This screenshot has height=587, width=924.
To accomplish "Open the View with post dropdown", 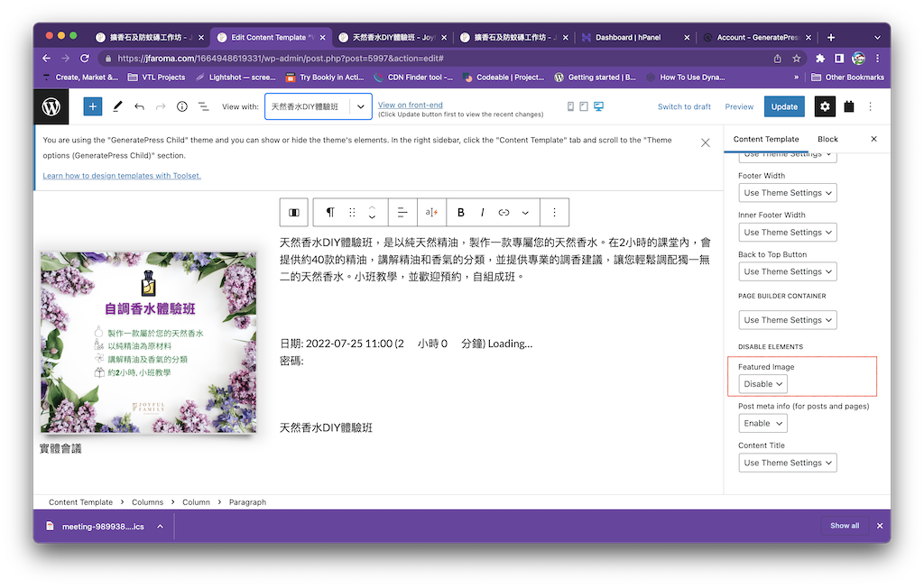I will (x=319, y=106).
